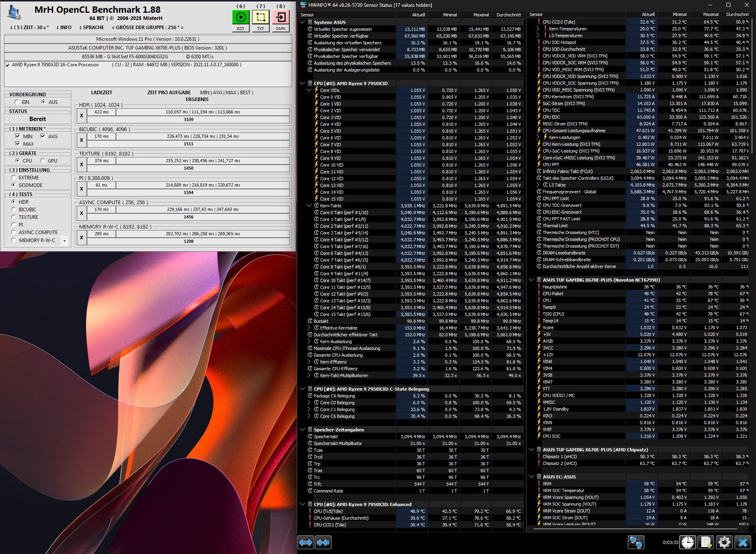Toggle the MAX metric checkbox
This screenshot has height=554, width=756.
18,144
